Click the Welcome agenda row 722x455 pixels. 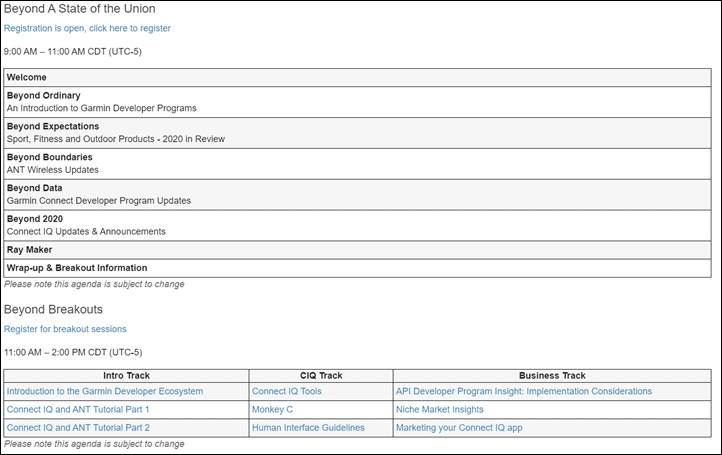coord(357,77)
